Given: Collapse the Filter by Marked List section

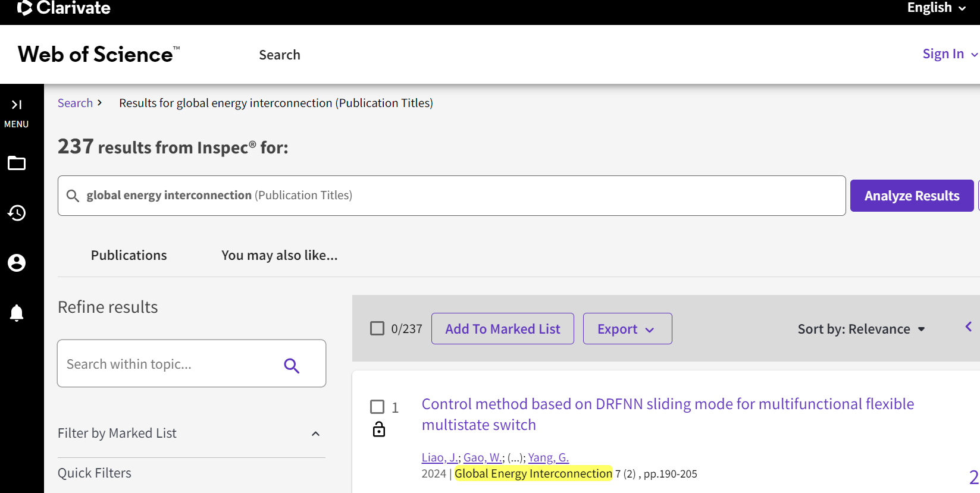Looking at the screenshot, I should point(316,434).
